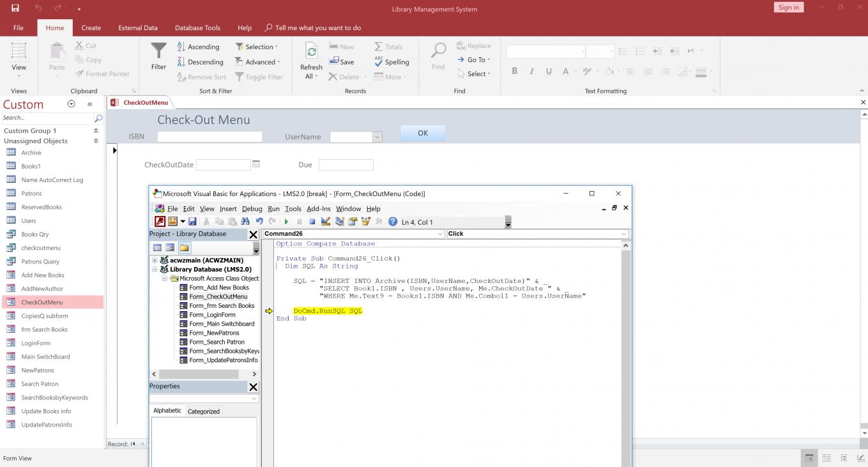Open the Advanced filter dropdown
The width and height of the screenshot is (868, 467).
[279, 62]
